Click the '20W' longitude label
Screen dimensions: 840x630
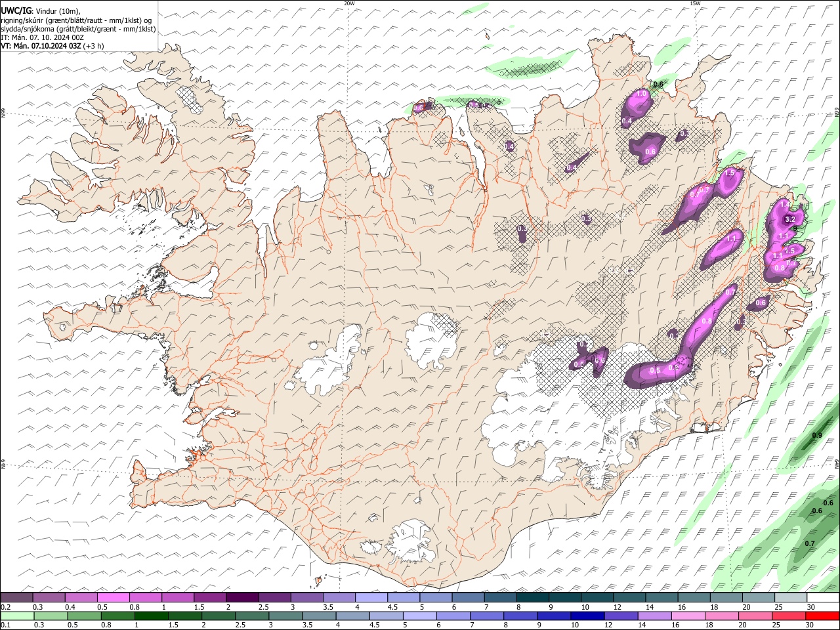(349, 3)
